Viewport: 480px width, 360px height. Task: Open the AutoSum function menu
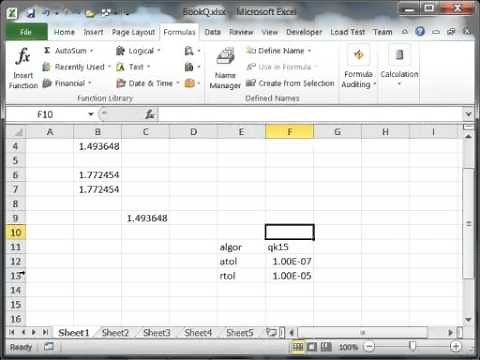click(68, 51)
